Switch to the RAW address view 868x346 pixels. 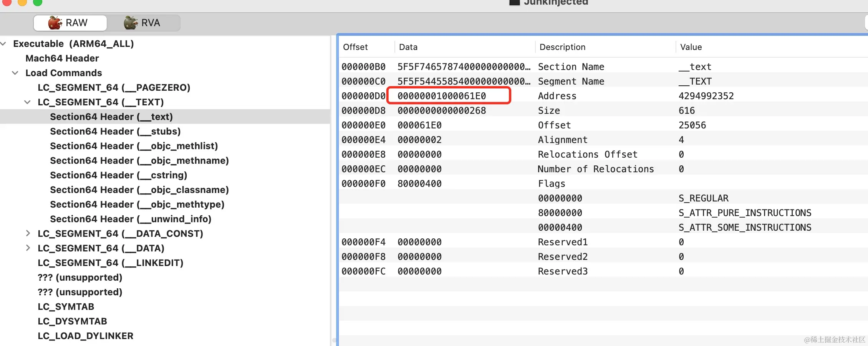70,23
